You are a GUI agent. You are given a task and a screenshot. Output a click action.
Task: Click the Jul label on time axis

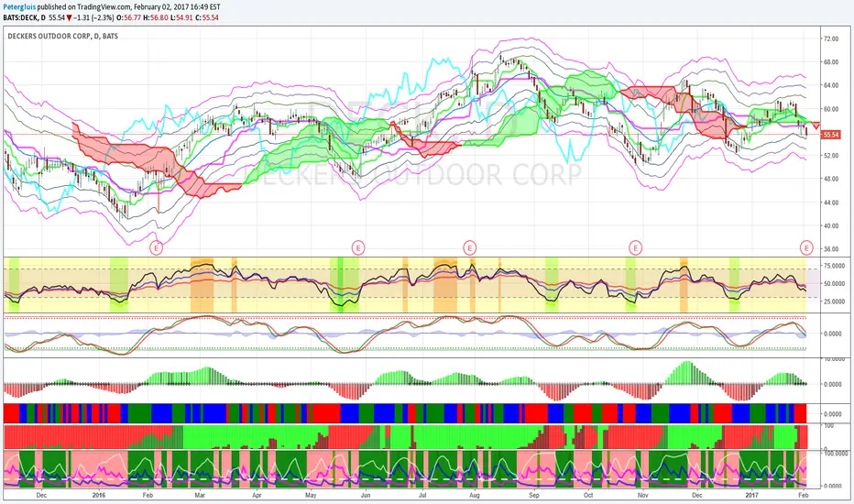[x=422, y=495]
